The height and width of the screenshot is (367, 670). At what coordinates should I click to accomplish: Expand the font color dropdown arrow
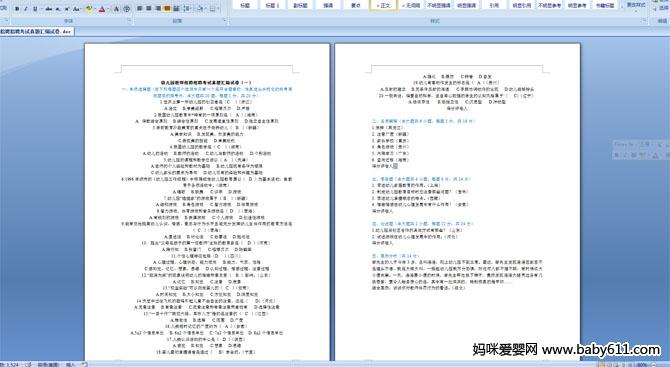pyautogui.click(x=108, y=9)
